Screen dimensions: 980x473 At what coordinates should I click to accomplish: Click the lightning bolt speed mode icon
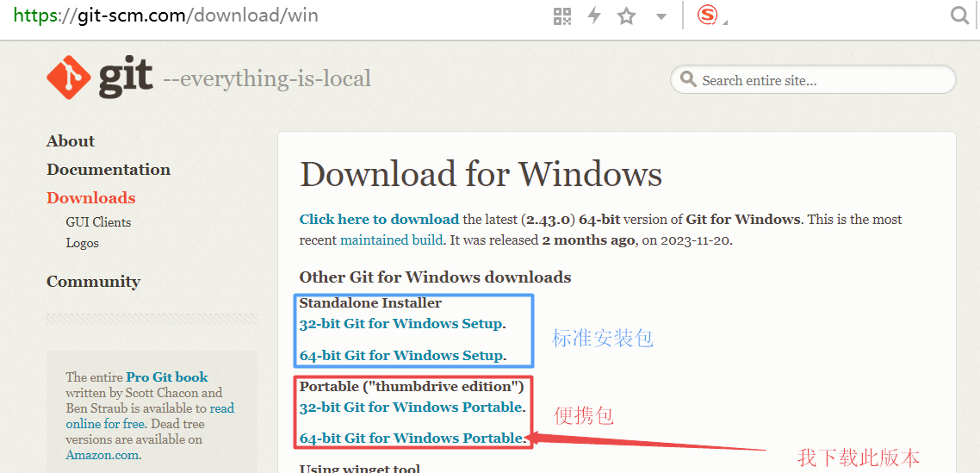click(593, 16)
